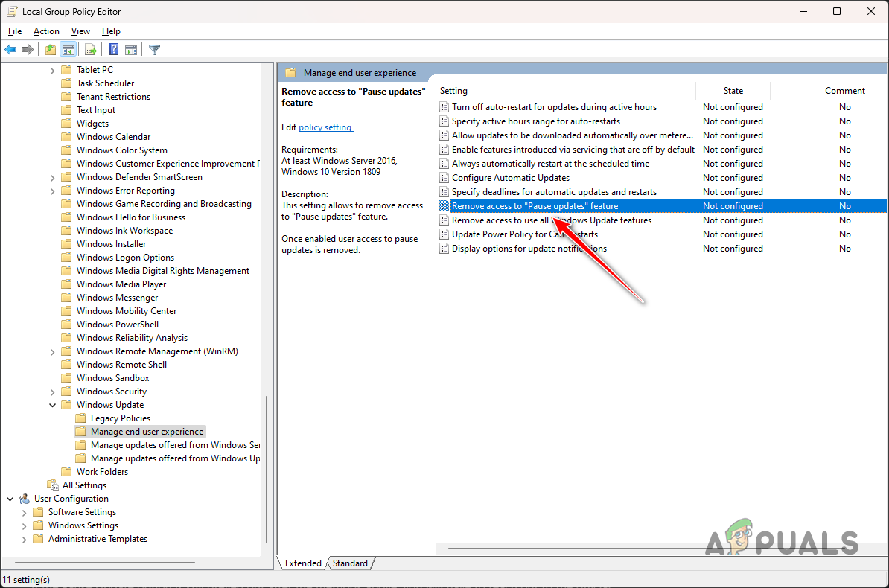
Task: Click the Software Settings folder icon
Action: tap(38, 512)
